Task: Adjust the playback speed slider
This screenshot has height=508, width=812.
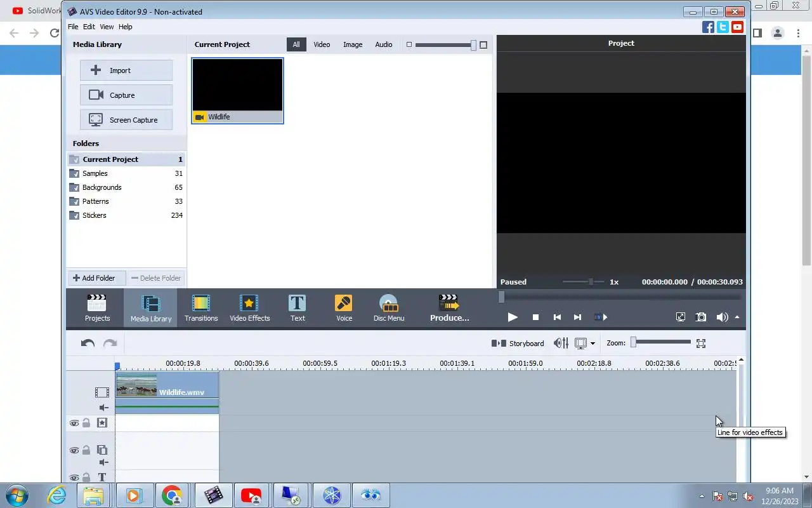Action: coord(591,281)
